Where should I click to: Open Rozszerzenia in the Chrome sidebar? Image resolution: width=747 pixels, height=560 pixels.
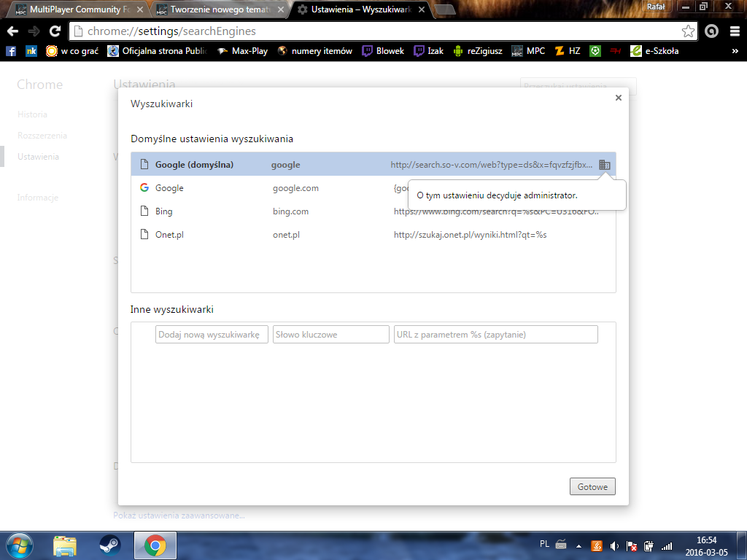coord(42,136)
